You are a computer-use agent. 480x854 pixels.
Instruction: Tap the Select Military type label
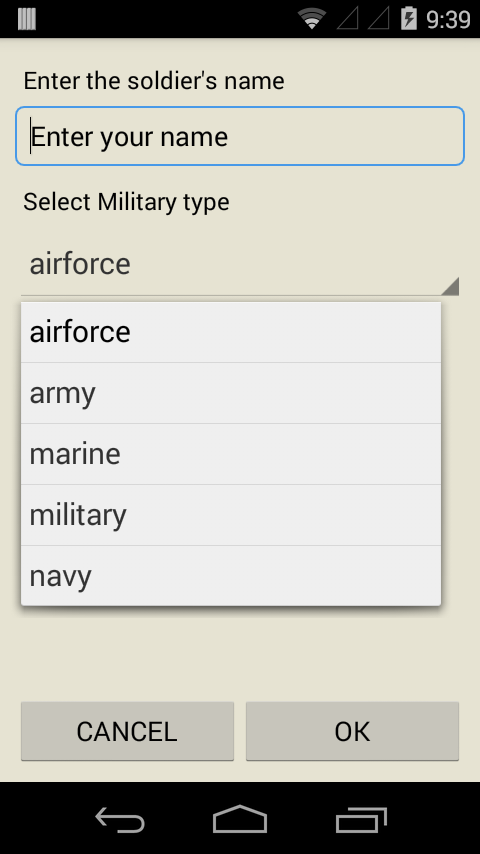pyautogui.click(x=126, y=202)
